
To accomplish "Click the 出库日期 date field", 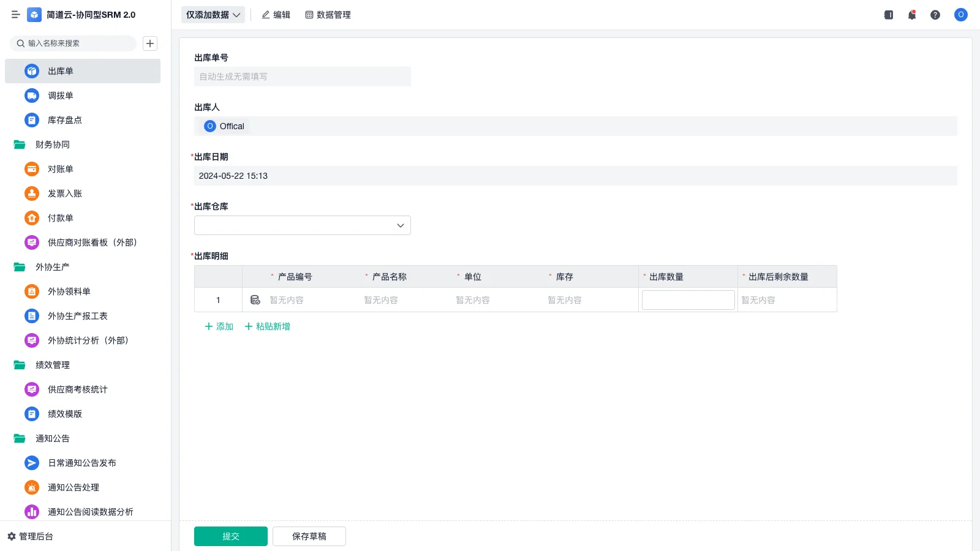I will coord(576,176).
